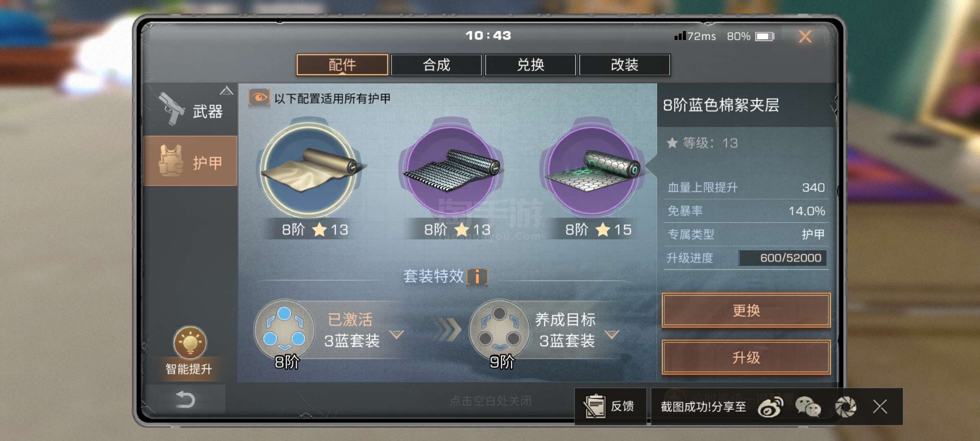This screenshot has width=980, height=441.
Task: Expand the 养成目标 3蓝套装 dropdown
Action: (612, 335)
